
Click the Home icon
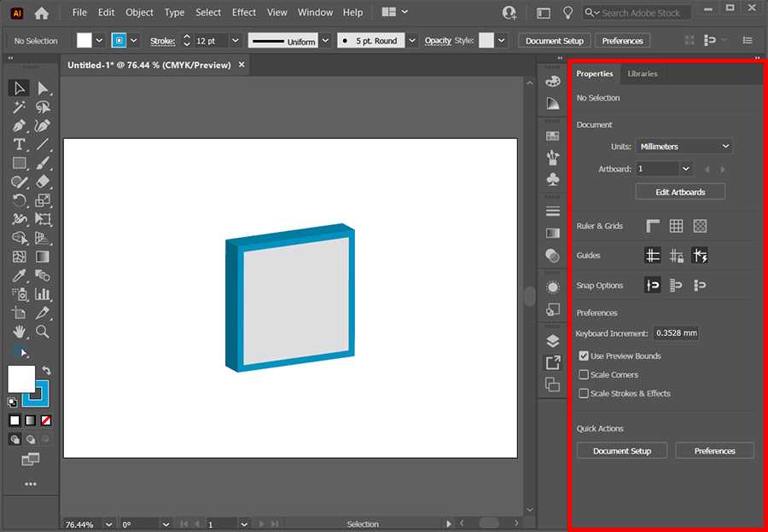(x=41, y=13)
